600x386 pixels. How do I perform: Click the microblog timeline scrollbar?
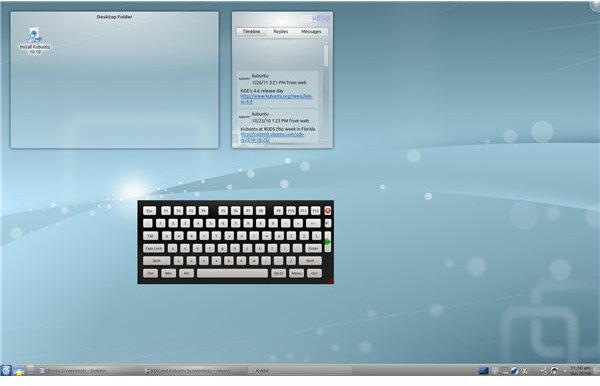tap(326, 92)
